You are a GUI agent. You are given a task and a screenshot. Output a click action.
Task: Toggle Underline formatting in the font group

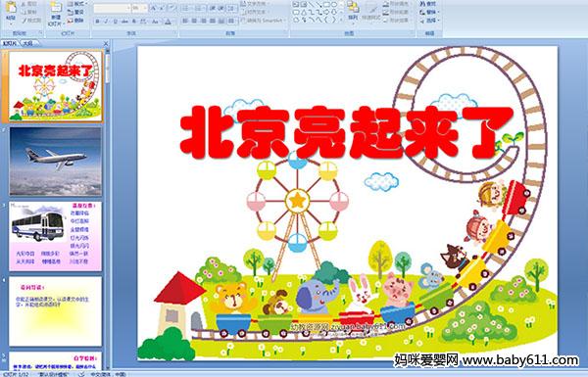tap(115, 22)
